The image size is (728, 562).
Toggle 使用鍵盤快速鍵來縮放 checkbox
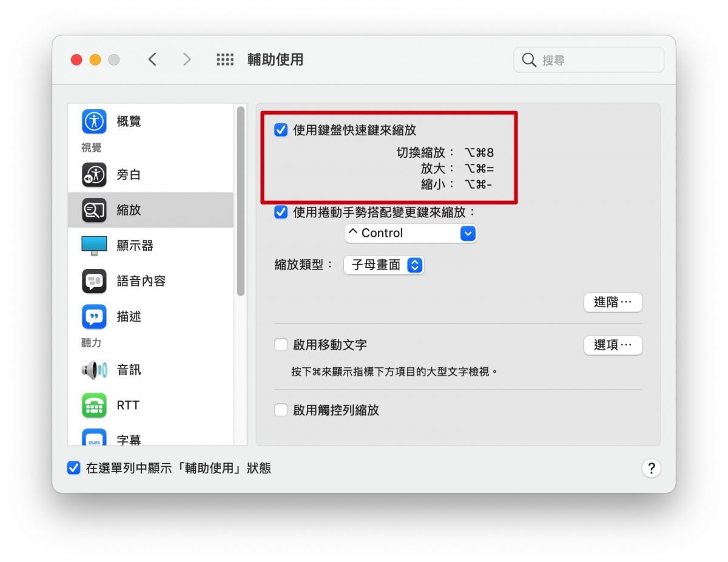[x=280, y=130]
